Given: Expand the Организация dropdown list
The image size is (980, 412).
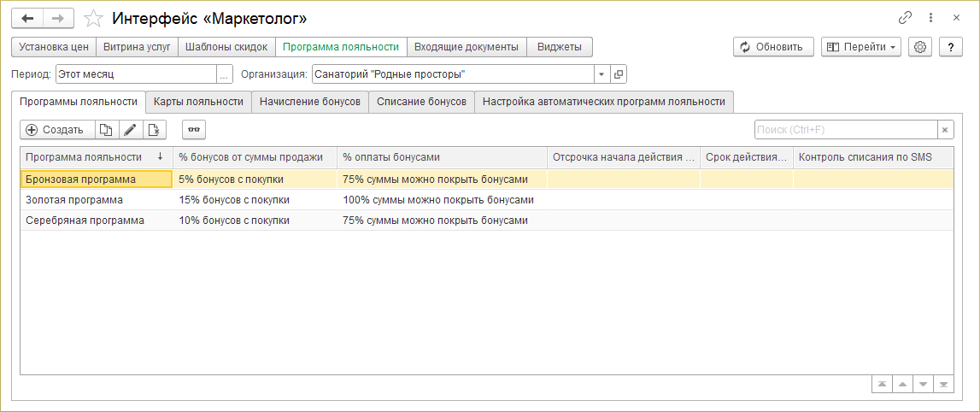Looking at the screenshot, I should (601, 74).
